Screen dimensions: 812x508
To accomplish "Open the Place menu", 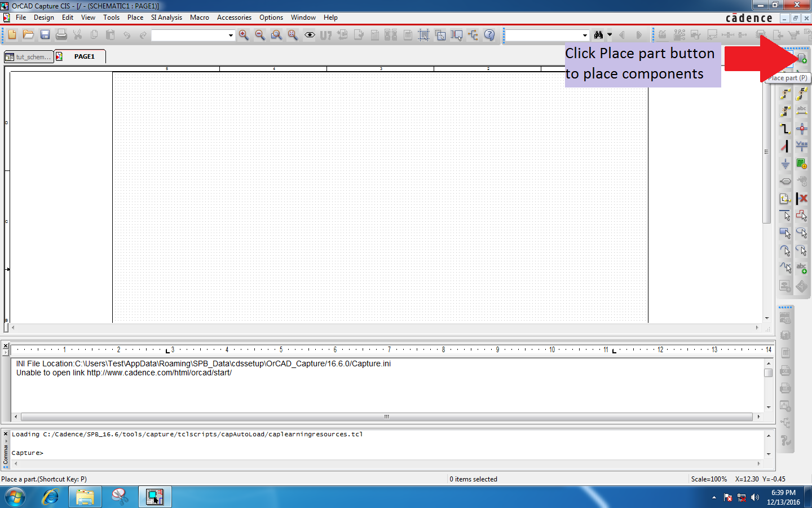I will [x=135, y=17].
